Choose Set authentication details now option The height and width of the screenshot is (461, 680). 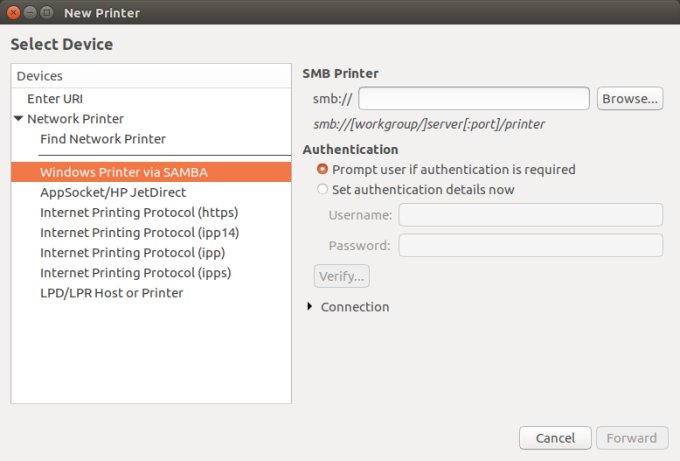(323, 189)
